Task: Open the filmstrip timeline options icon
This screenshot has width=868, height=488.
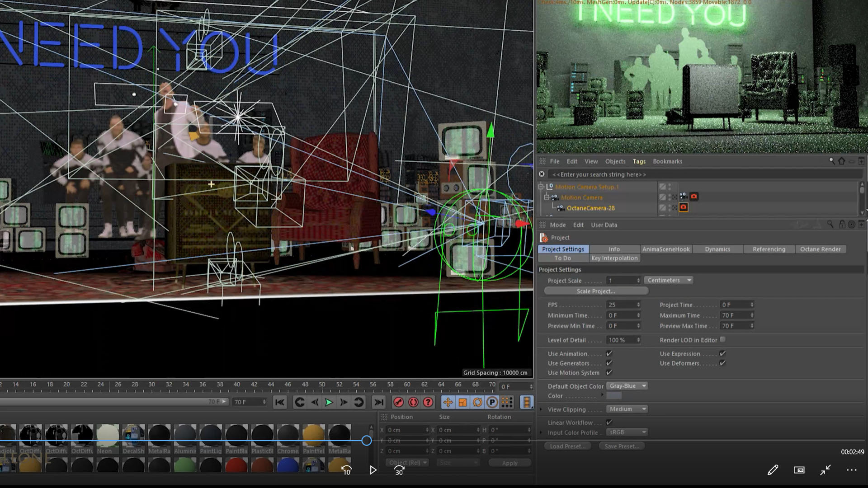Action: point(527,402)
